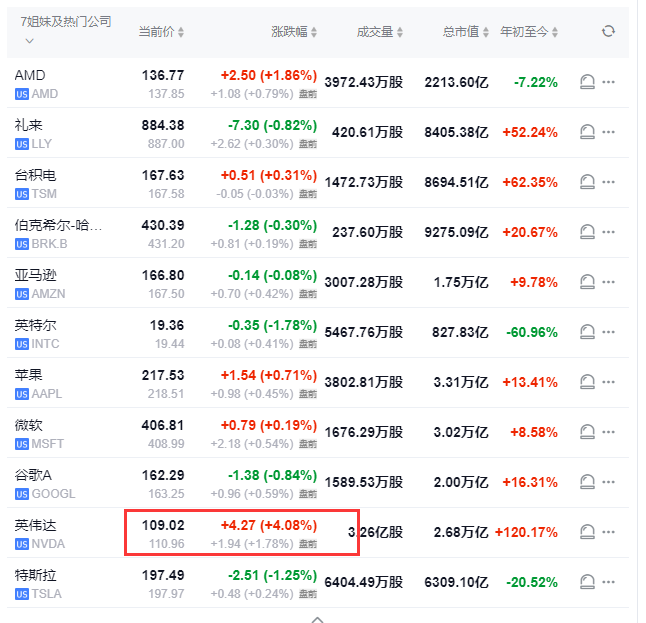Open the 苹果 stock page
Viewport: 646px width, 623px height.
click(28, 375)
